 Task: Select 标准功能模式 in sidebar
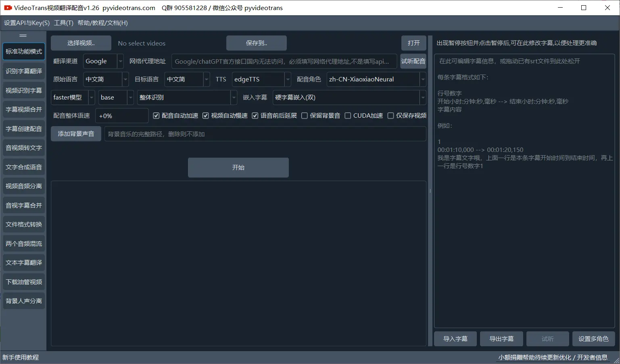(24, 52)
